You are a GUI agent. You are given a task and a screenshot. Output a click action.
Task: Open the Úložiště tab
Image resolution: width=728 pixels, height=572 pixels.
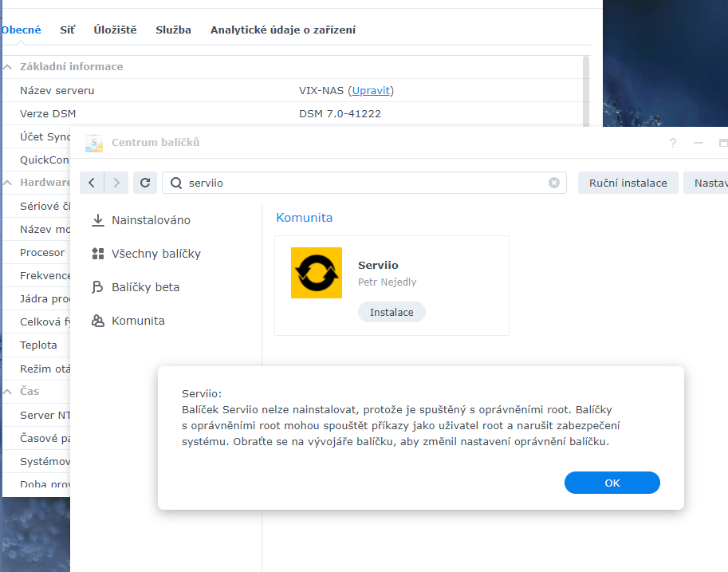[x=115, y=30]
